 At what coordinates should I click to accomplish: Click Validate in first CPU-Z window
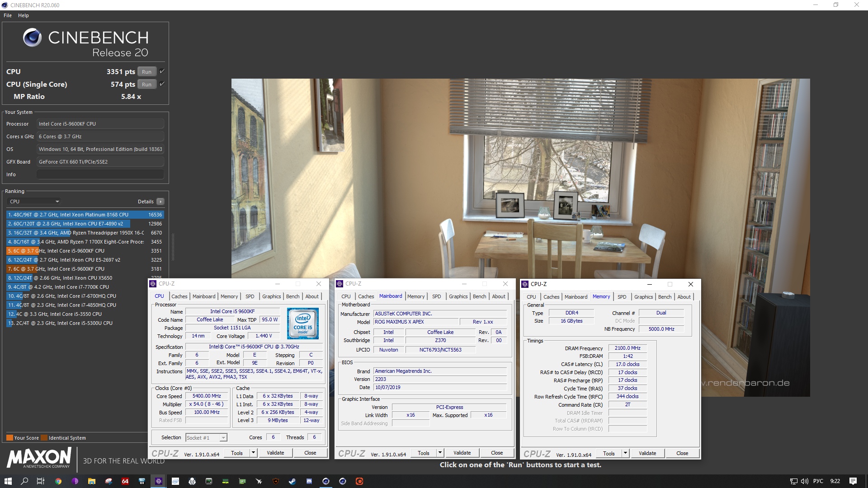click(x=275, y=453)
